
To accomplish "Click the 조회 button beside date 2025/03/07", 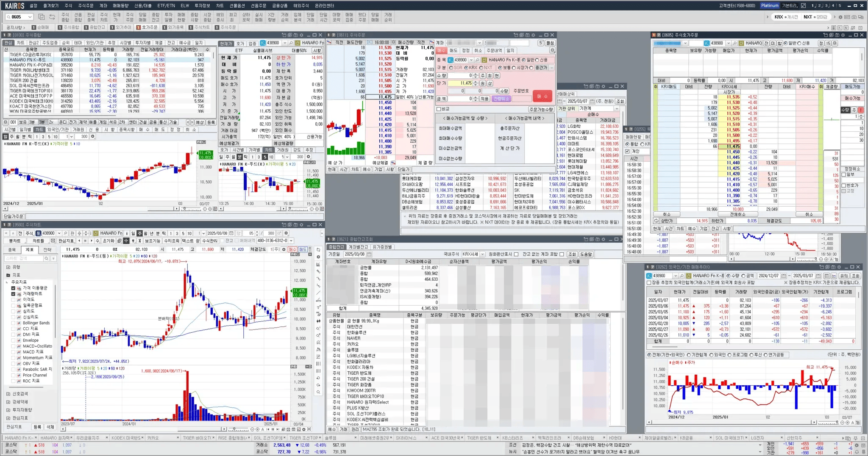I will tap(620, 102).
